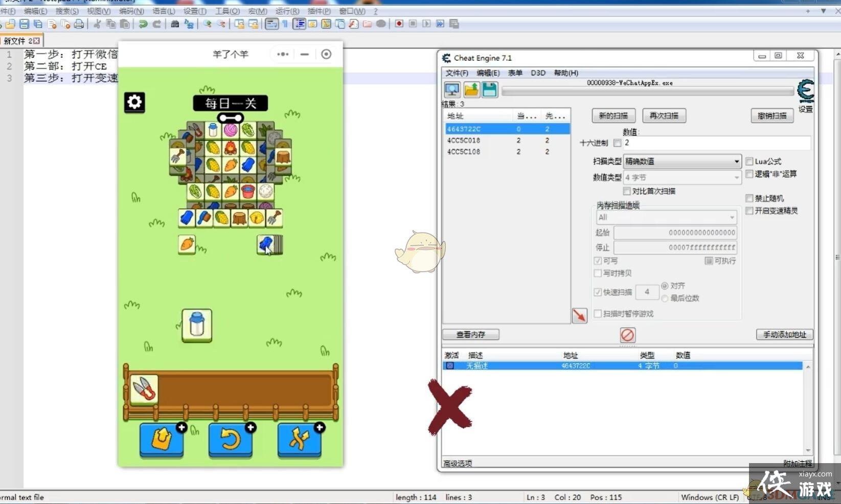Click the red clear address list icon
The width and height of the screenshot is (841, 504).
click(x=627, y=335)
